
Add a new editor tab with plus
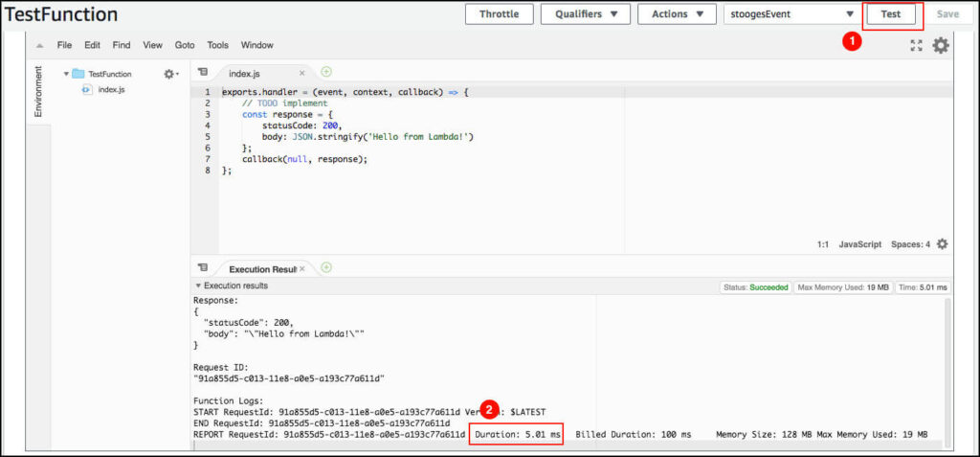point(326,72)
